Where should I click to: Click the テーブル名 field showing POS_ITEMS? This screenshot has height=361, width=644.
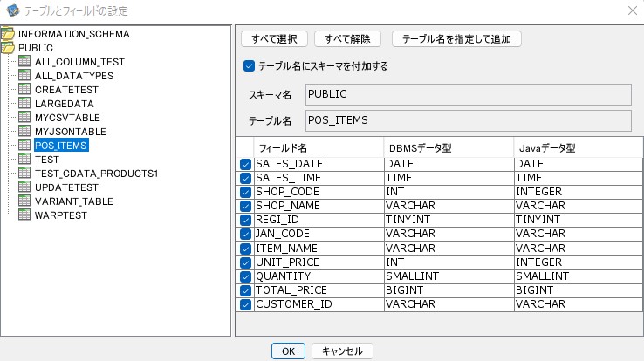(468, 120)
